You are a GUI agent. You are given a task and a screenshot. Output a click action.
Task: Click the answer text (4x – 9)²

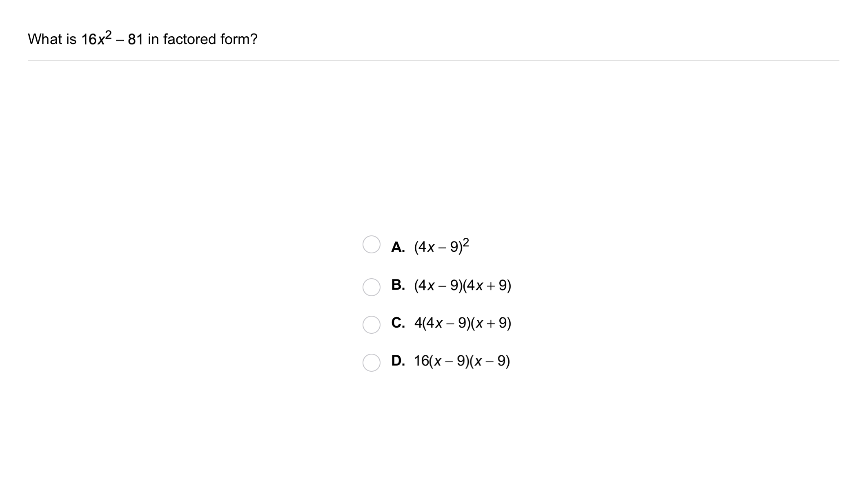[x=441, y=247]
